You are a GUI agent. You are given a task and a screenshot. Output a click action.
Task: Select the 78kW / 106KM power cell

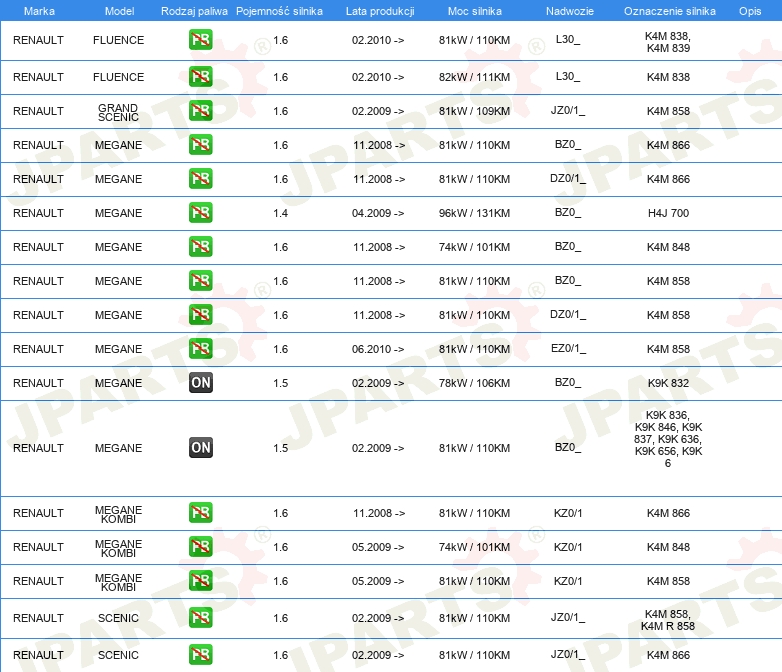(x=474, y=383)
